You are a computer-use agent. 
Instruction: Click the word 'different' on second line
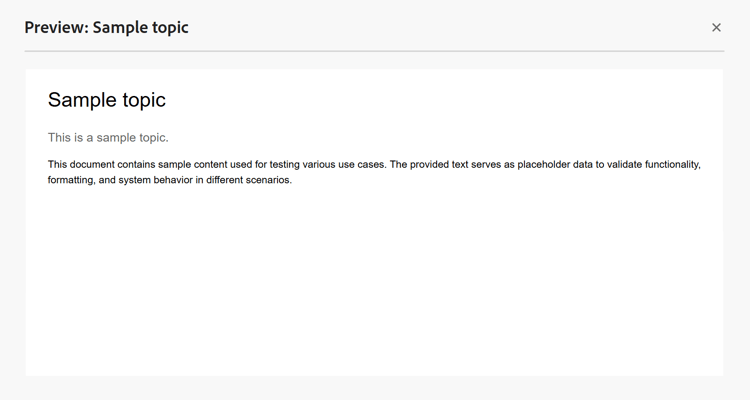[225, 180]
